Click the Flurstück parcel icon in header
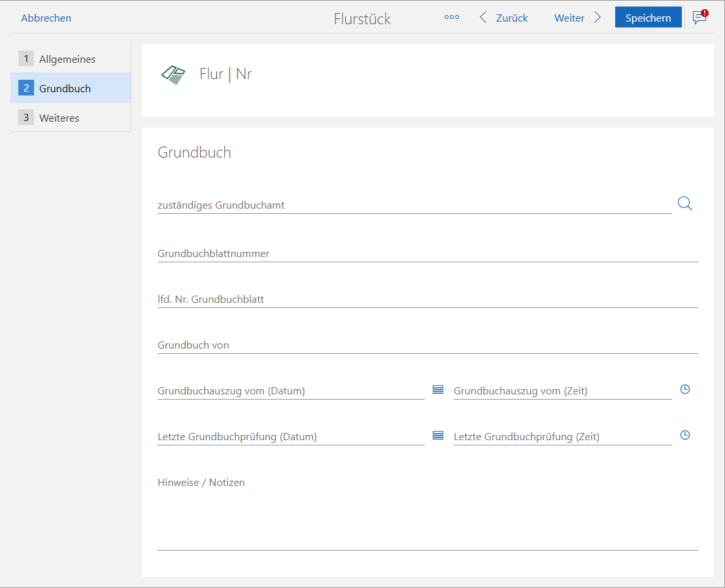The height and width of the screenshot is (588, 725). (x=173, y=75)
